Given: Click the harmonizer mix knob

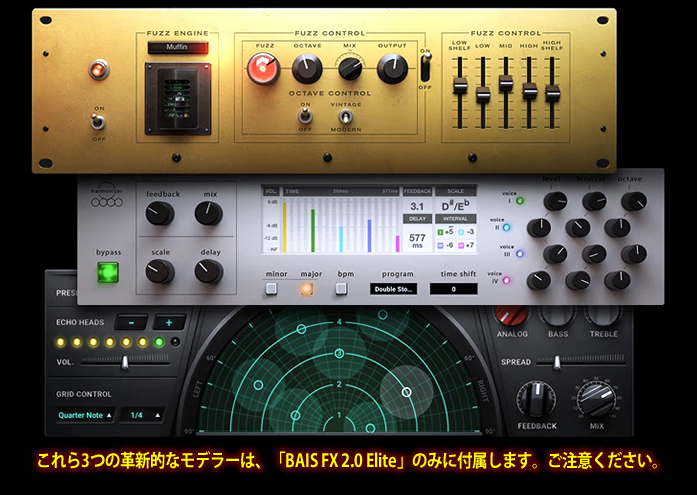Looking at the screenshot, I should [x=208, y=213].
